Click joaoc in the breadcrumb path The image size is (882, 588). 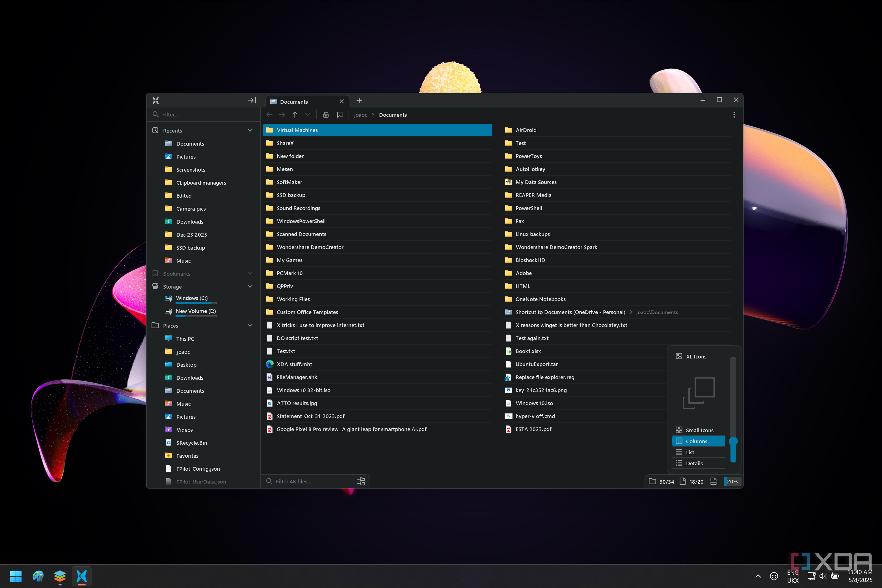coord(360,115)
